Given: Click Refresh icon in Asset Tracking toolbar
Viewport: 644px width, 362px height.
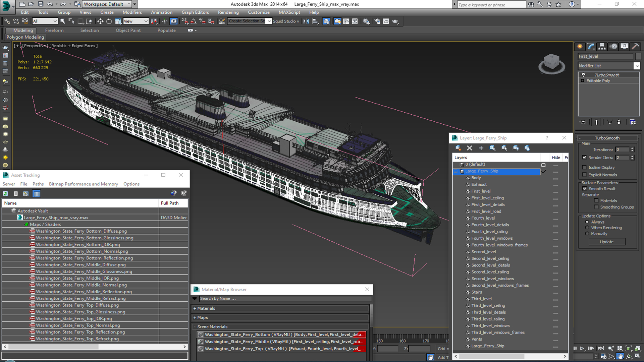Looking at the screenshot, I should pyautogui.click(x=6, y=193).
